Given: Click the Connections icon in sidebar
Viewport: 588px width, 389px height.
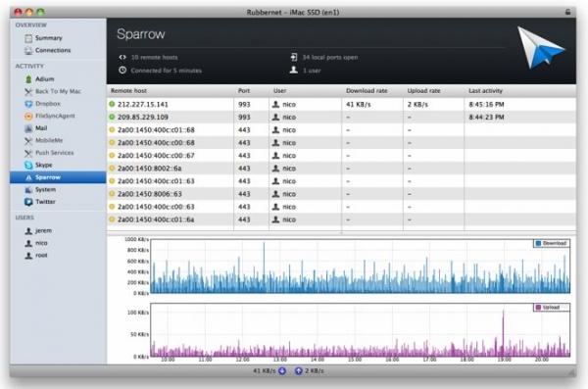Looking at the screenshot, I should pos(28,51).
